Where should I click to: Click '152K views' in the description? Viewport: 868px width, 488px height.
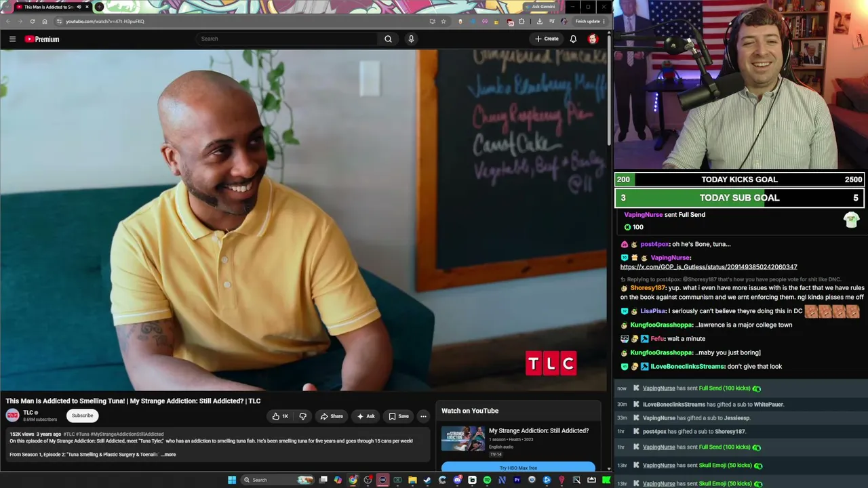coord(22,434)
